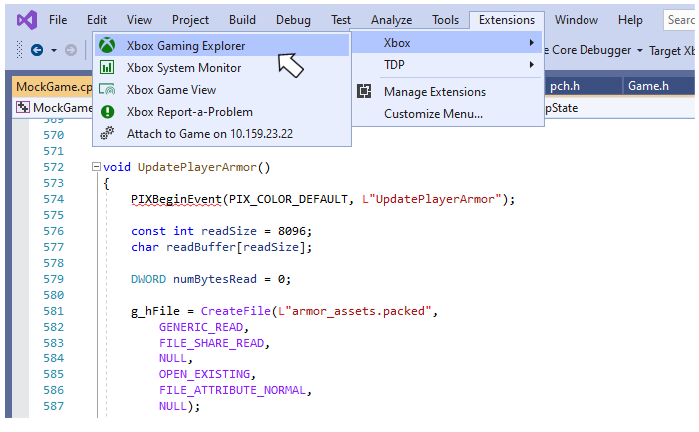Click the Core Debugger button
Screen dimensions: 699x432
coord(588,50)
